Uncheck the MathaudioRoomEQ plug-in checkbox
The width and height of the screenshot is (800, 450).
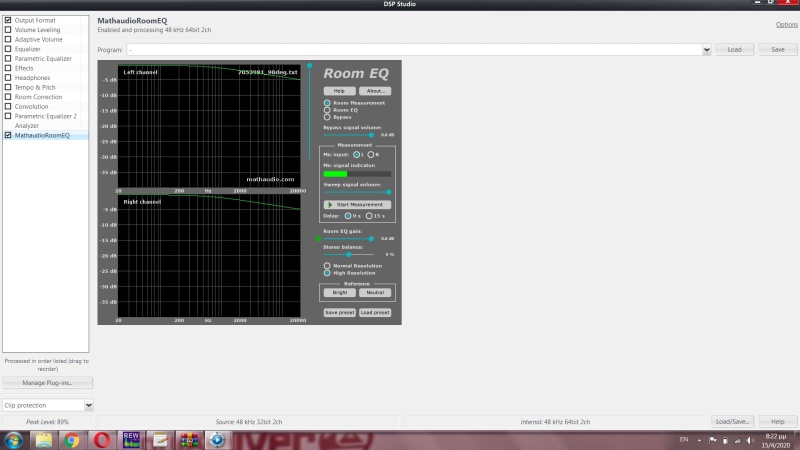coord(8,135)
